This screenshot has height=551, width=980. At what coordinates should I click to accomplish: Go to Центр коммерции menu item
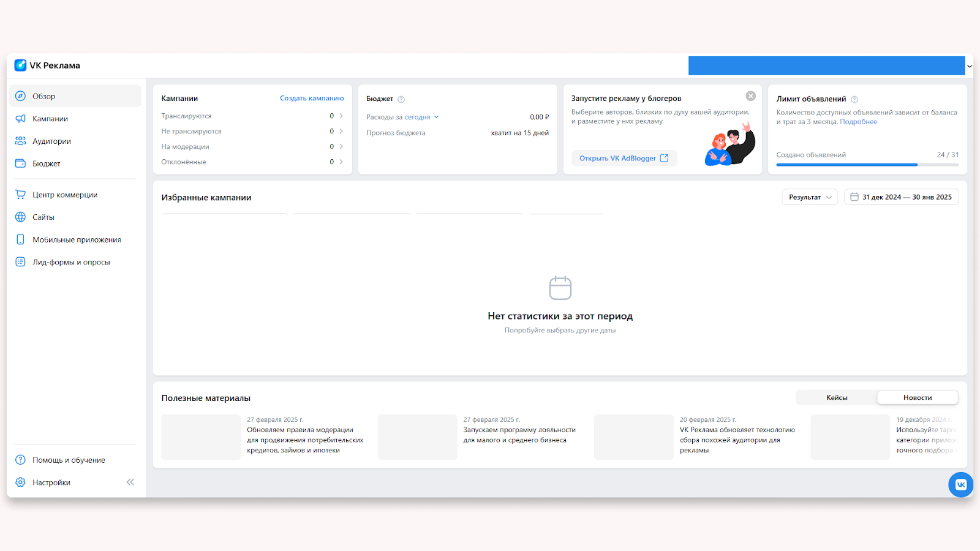tap(75, 195)
